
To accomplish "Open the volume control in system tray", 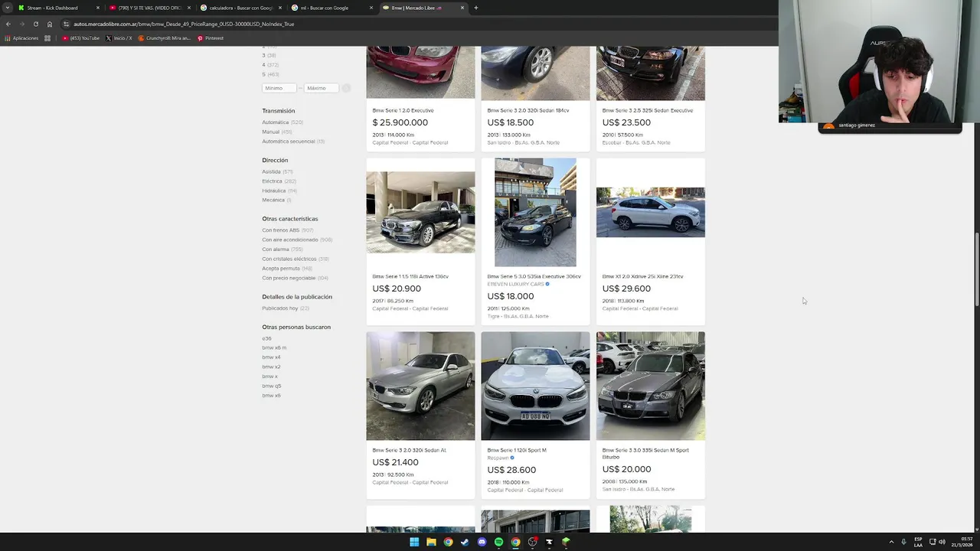I will [x=942, y=542].
